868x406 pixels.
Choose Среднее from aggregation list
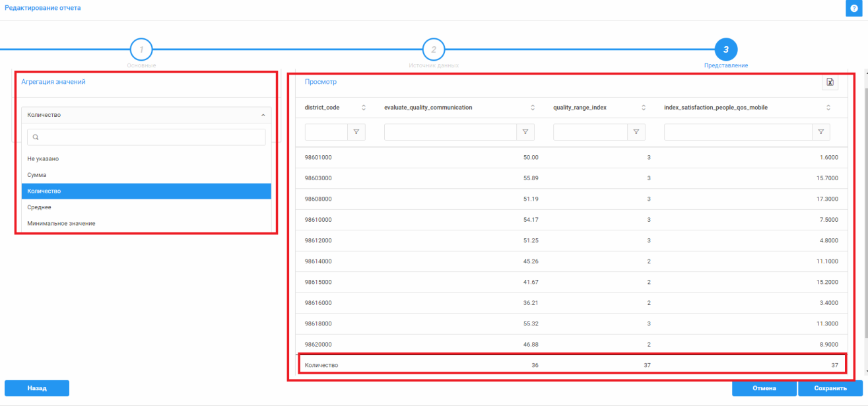[39, 207]
